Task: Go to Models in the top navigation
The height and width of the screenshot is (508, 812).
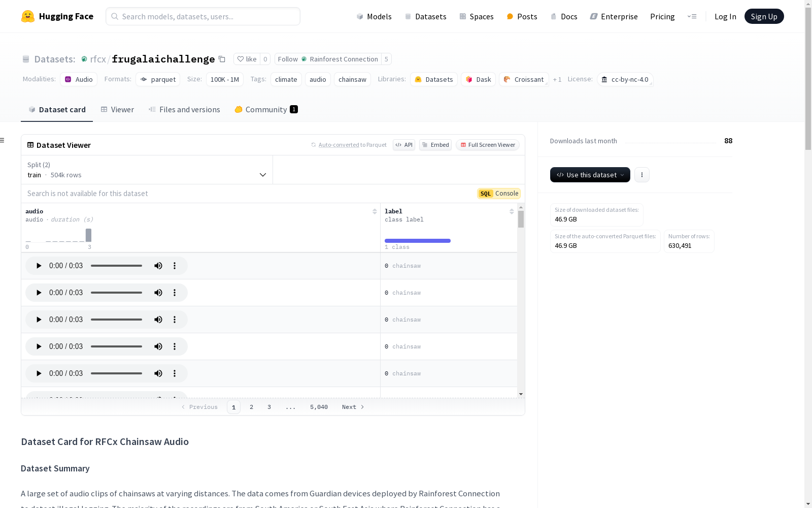Action: pyautogui.click(x=374, y=16)
